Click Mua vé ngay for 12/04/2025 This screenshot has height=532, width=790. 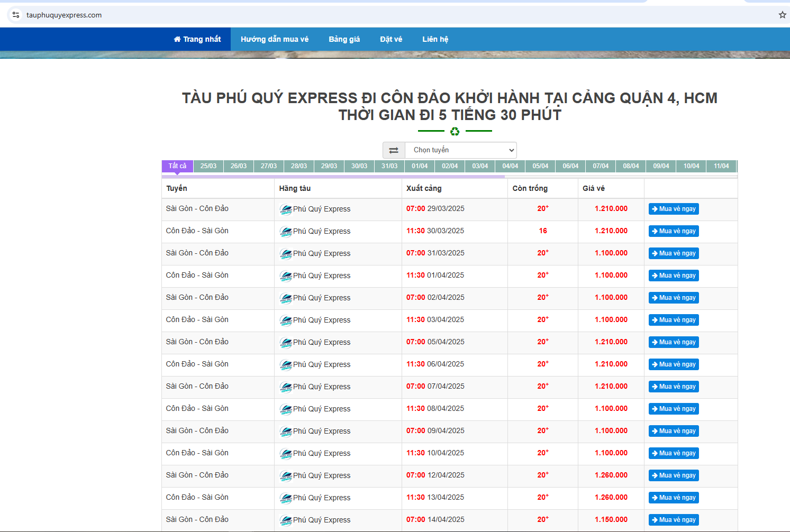click(674, 475)
